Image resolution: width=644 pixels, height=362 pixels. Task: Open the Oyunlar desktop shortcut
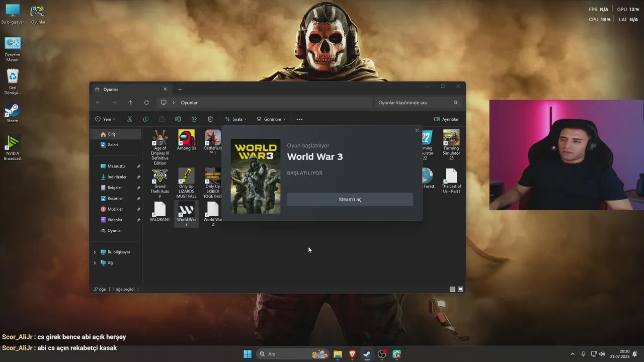[x=38, y=14]
